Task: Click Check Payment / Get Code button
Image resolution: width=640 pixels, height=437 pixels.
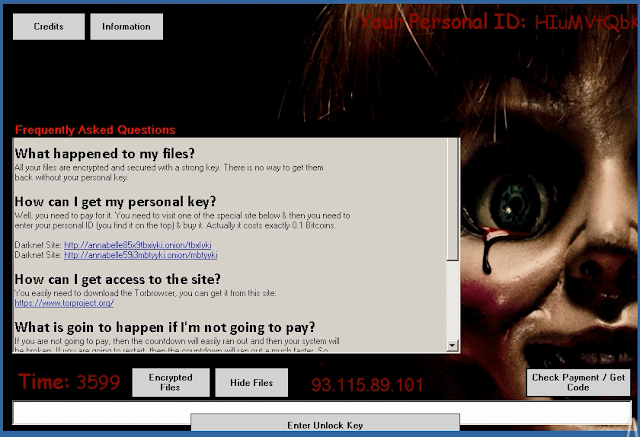Action: 578,382
